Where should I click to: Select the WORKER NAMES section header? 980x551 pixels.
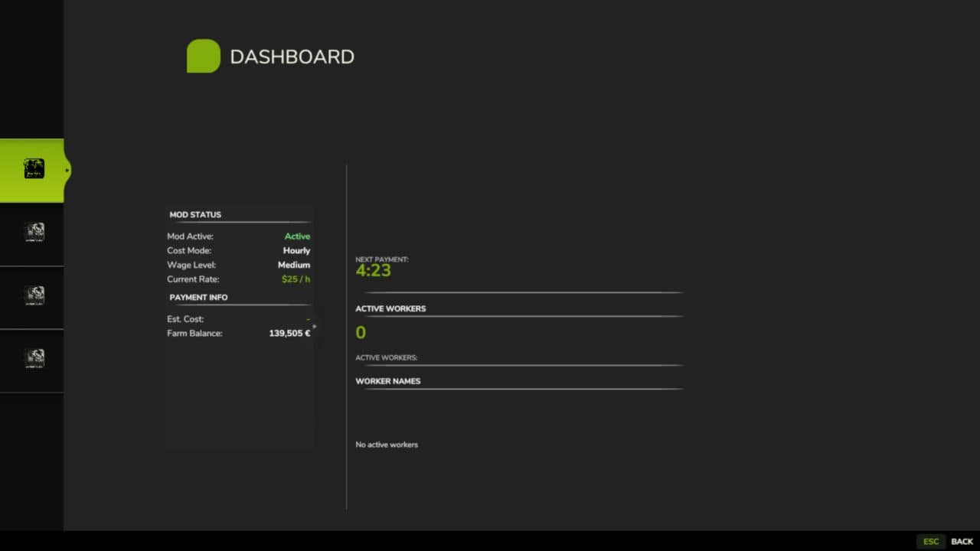pos(388,380)
